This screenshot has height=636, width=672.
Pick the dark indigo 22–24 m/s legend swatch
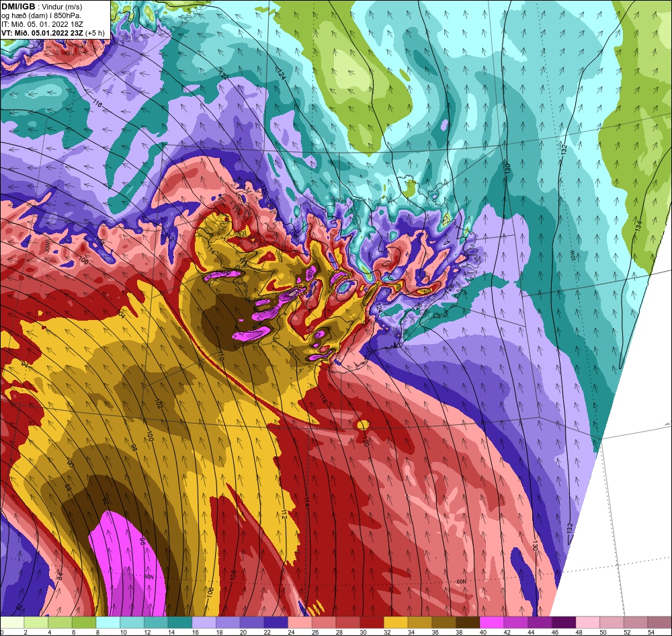(x=276, y=623)
